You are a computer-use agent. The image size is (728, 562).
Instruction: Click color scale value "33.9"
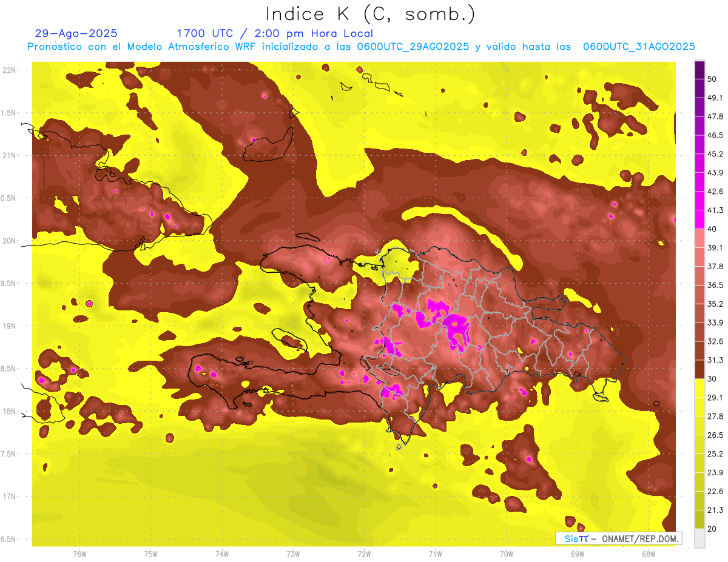715,323
